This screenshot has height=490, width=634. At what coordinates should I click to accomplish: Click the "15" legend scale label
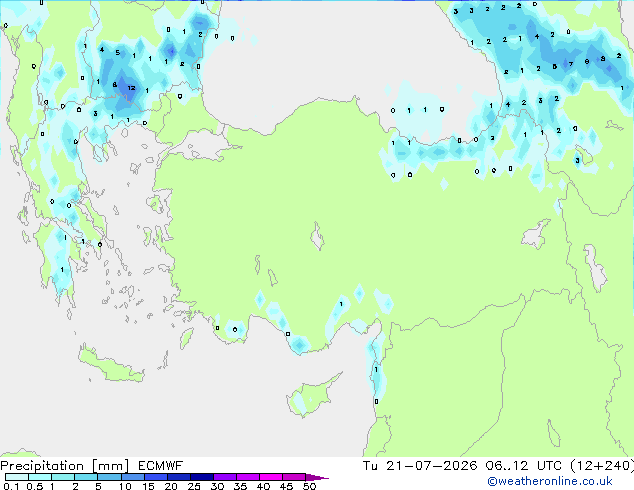pos(148,486)
